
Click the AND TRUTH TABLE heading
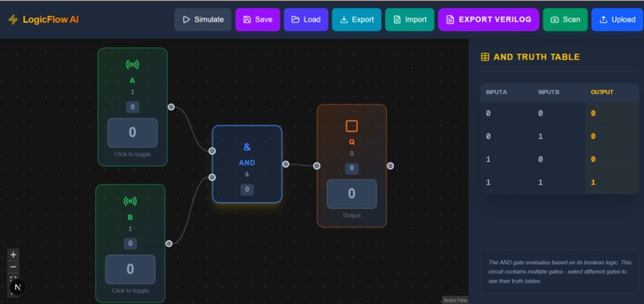pyautogui.click(x=536, y=57)
